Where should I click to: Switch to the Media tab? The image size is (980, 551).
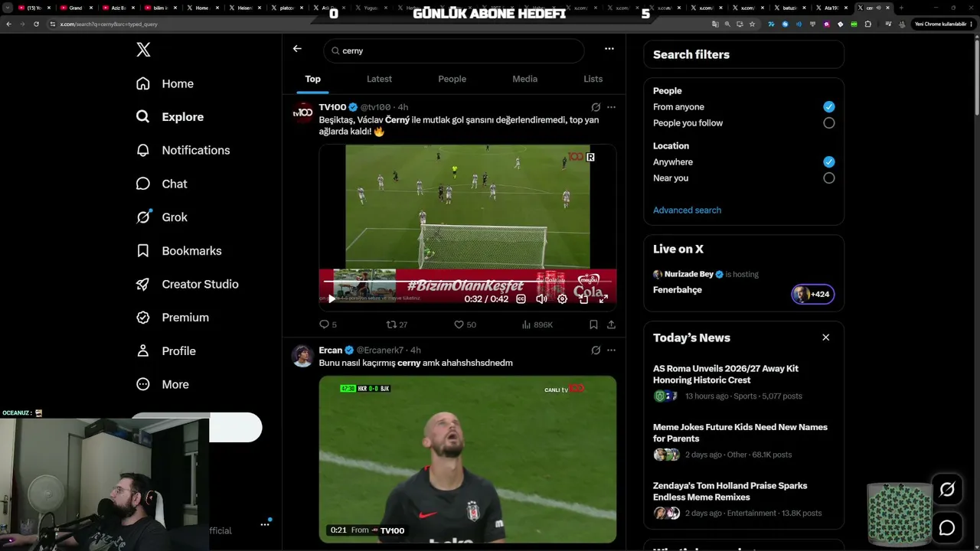click(524, 79)
